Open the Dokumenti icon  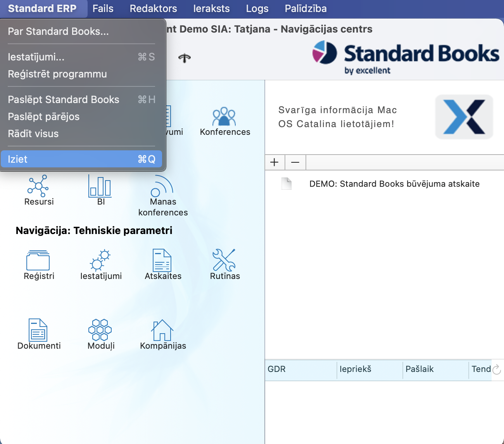[x=38, y=330]
